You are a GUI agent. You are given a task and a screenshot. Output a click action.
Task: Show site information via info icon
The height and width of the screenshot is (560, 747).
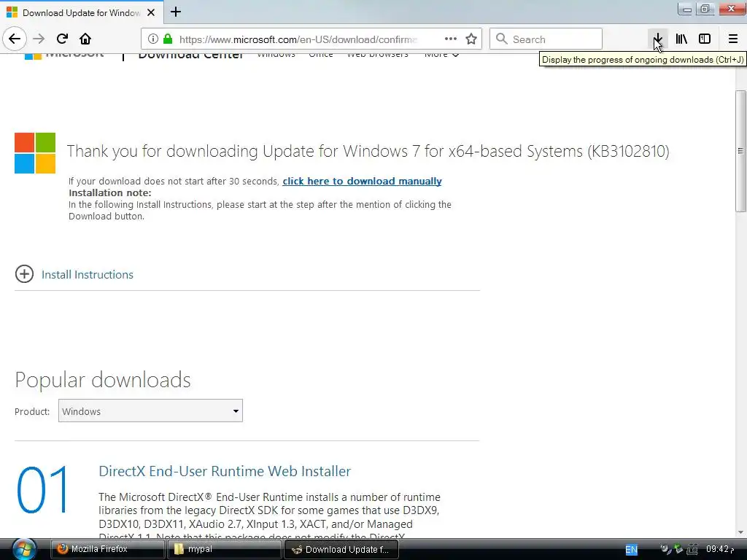(x=152, y=39)
